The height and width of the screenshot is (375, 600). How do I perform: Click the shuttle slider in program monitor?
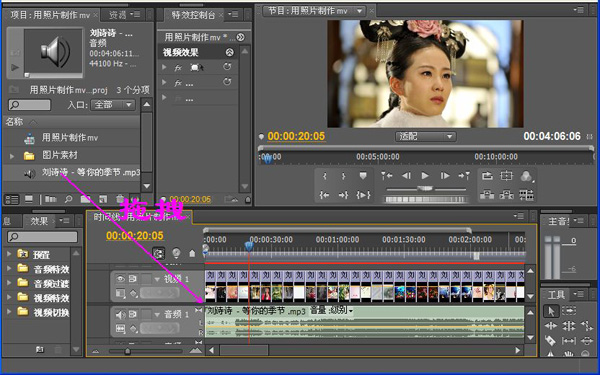pos(425,188)
